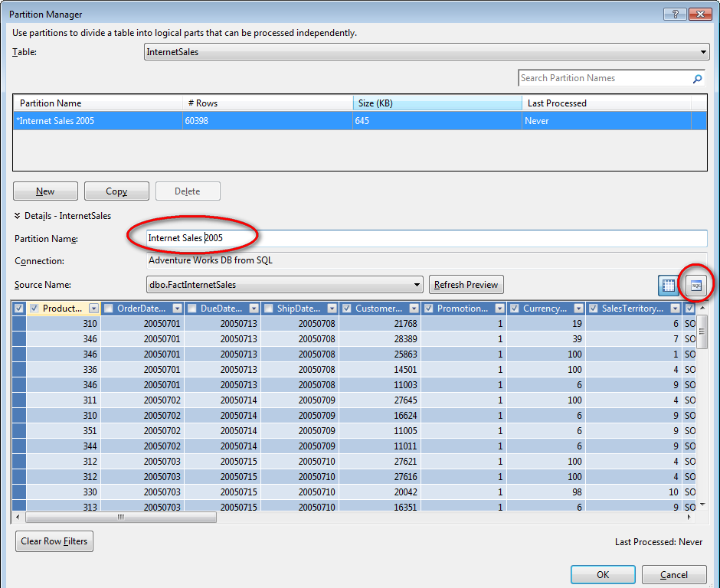This screenshot has height=588, width=720.
Task: Click the help question mark button
Action: [x=675, y=15]
